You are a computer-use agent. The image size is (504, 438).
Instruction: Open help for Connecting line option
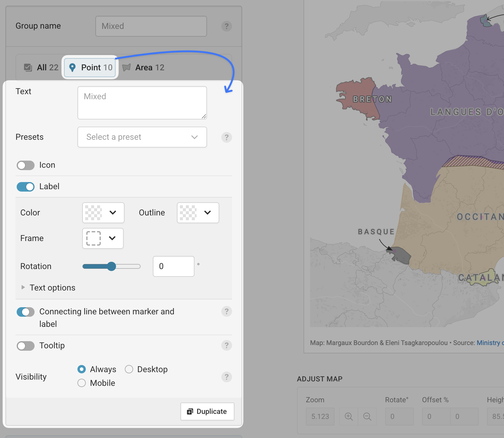click(x=227, y=311)
